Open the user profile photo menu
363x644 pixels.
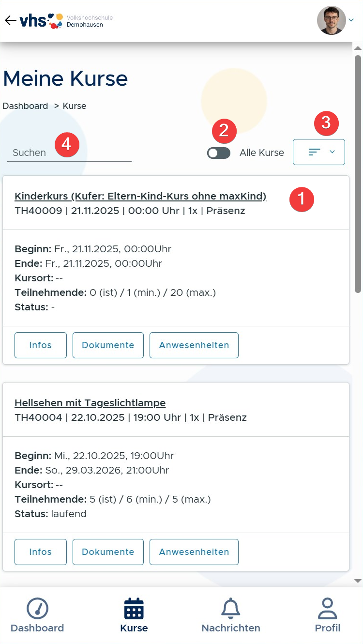pos(332,20)
